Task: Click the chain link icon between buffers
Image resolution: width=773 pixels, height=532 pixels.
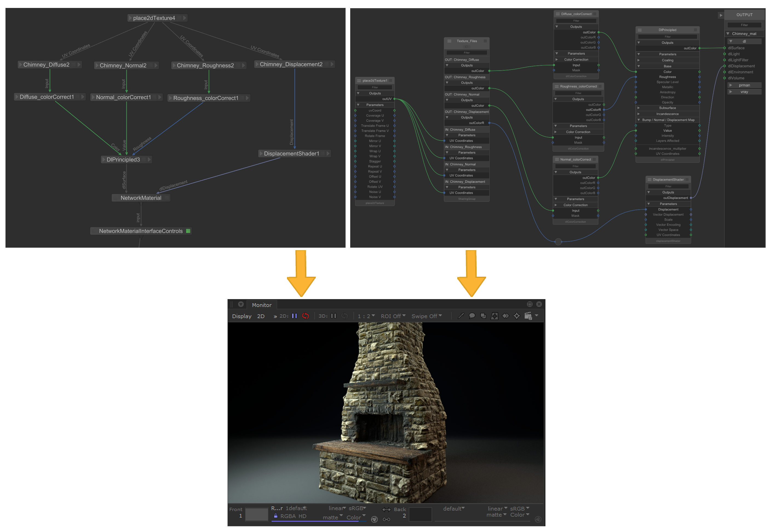Action: [x=386, y=519]
